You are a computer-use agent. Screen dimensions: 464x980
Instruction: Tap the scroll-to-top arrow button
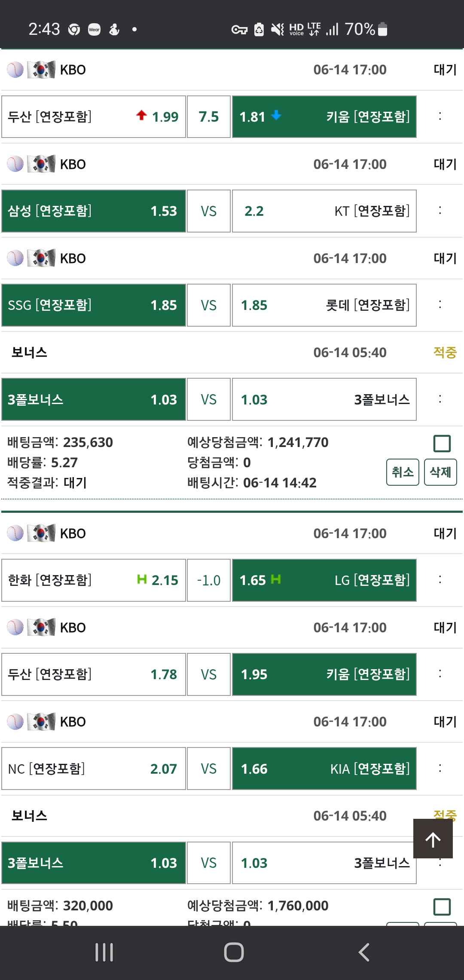(x=433, y=839)
